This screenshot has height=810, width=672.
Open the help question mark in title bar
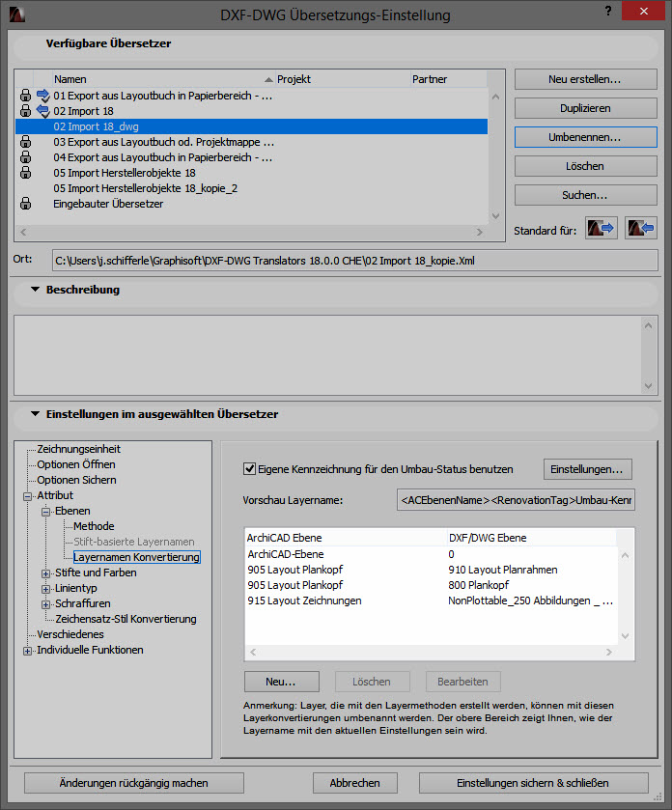pos(608,11)
